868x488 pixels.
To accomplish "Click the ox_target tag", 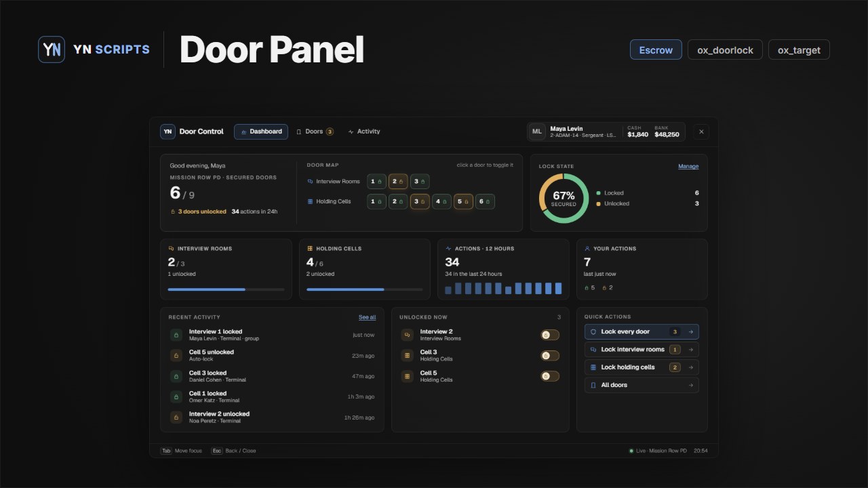I will [x=799, y=49].
